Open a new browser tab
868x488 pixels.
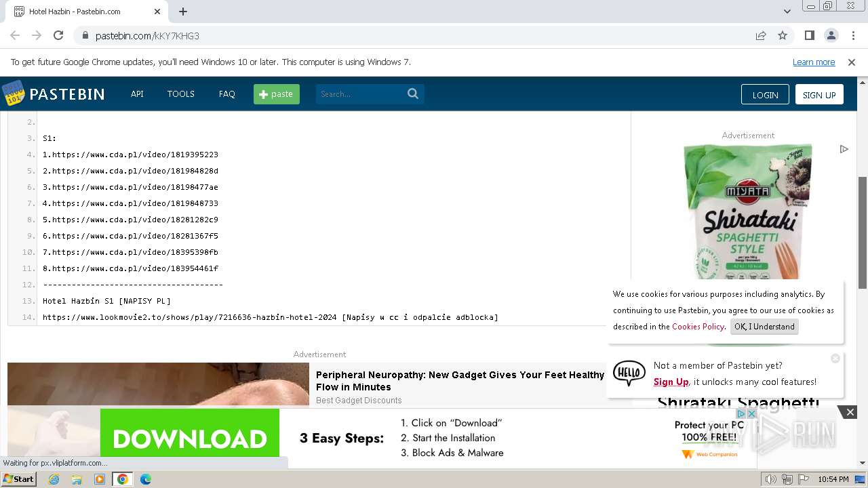coord(183,12)
